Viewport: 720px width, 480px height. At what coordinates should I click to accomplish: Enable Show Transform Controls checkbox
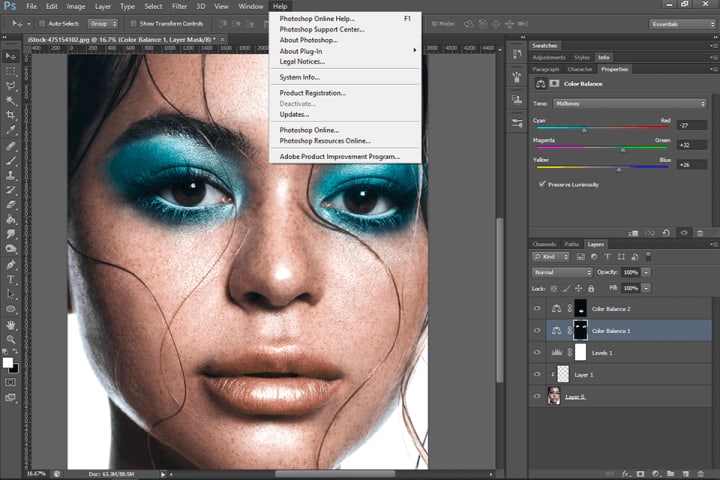(x=133, y=23)
